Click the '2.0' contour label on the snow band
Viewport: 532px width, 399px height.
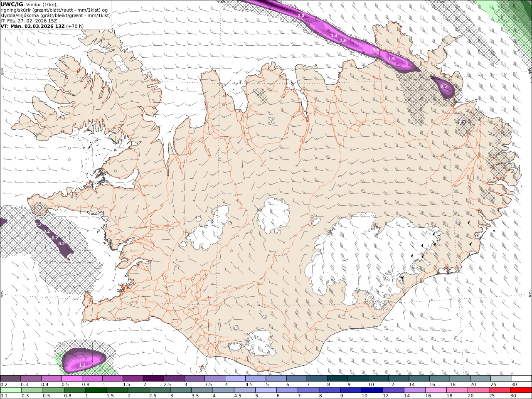coord(301,15)
